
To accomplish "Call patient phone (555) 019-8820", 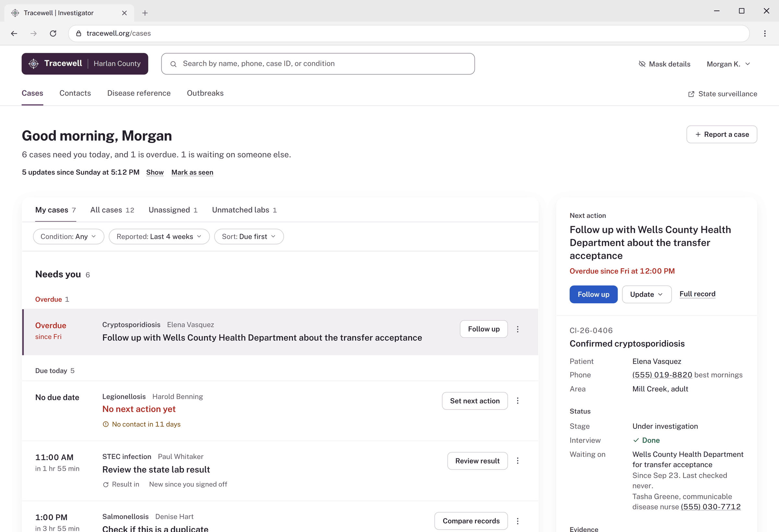I will point(662,375).
